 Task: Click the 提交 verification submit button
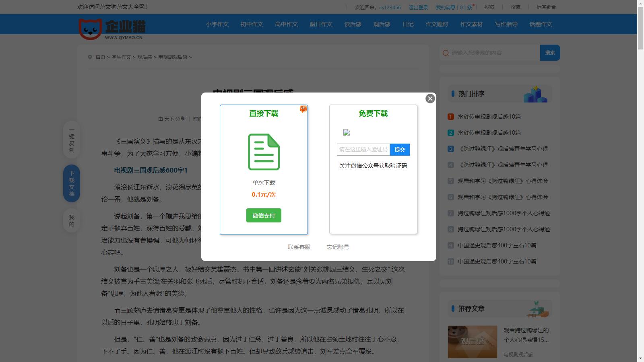[400, 149]
